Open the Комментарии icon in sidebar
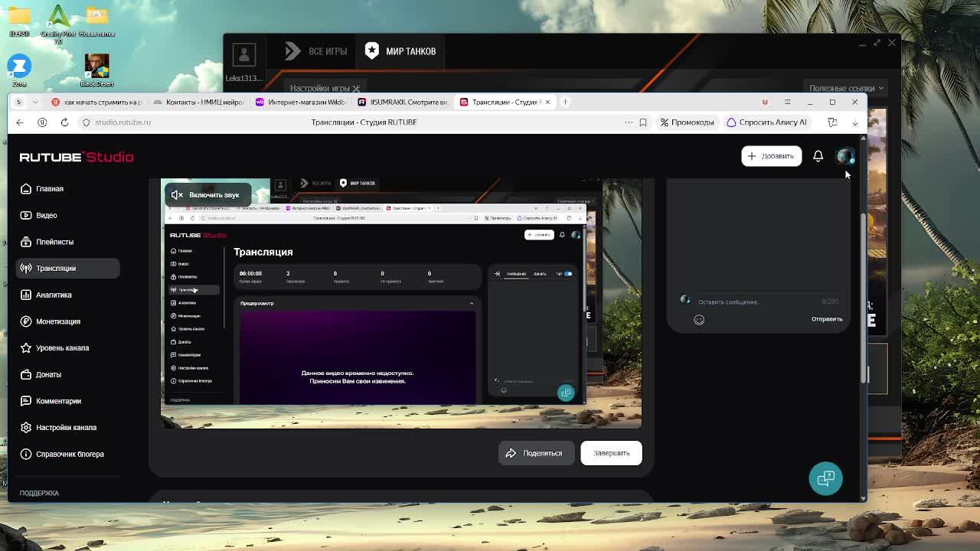 [26, 401]
